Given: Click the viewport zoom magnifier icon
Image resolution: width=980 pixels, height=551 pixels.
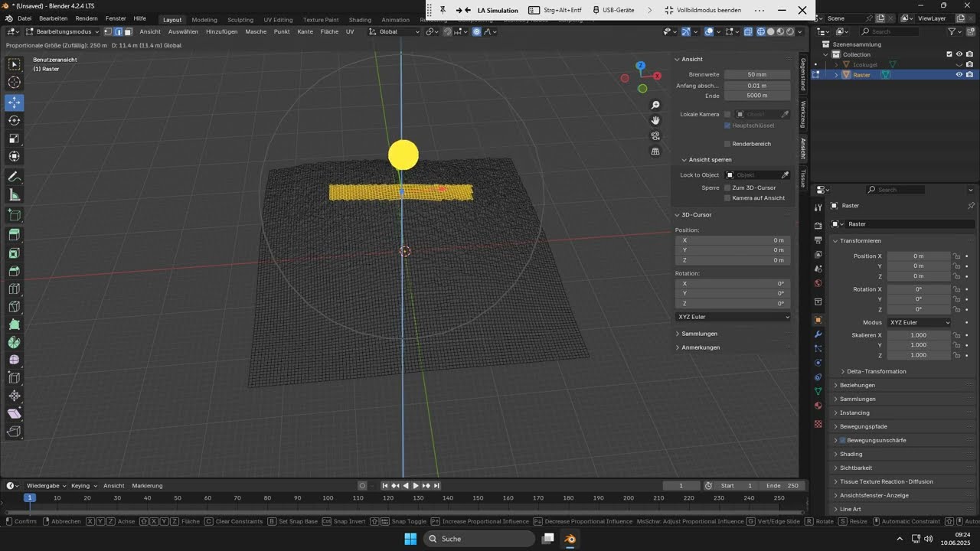Looking at the screenshot, I should pyautogui.click(x=655, y=105).
